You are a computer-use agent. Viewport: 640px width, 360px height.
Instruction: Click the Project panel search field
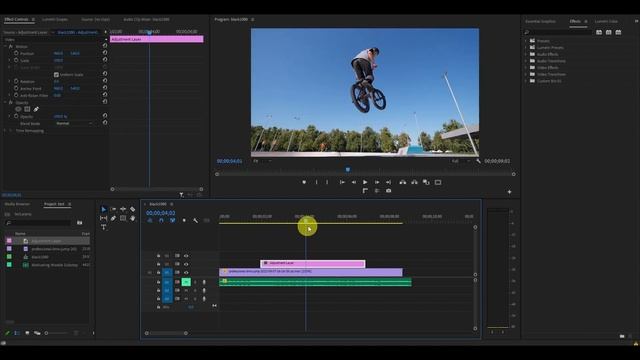38,223
